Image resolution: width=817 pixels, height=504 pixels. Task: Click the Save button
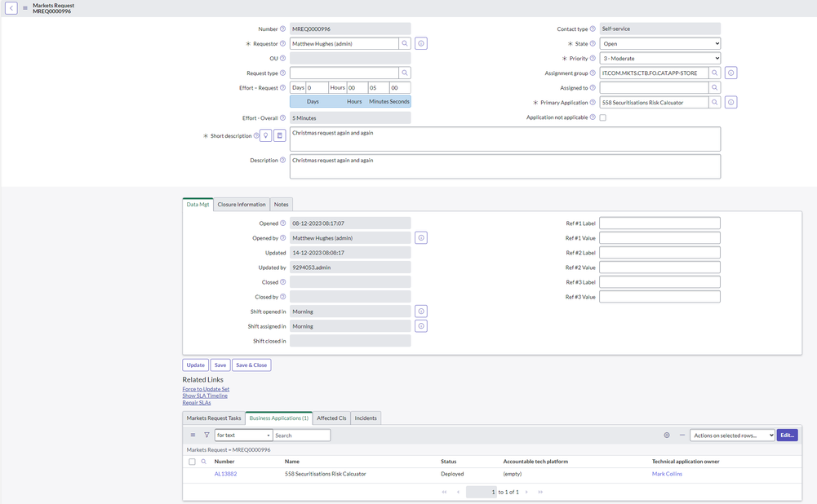pyautogui.click(x=220, y=365)
